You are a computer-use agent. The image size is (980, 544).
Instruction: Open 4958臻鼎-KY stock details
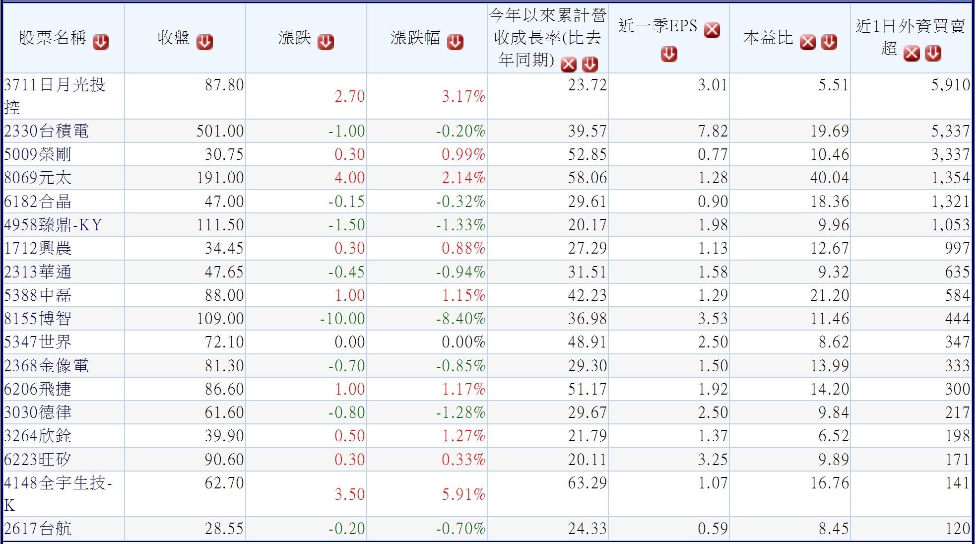[x=53, y=225]
